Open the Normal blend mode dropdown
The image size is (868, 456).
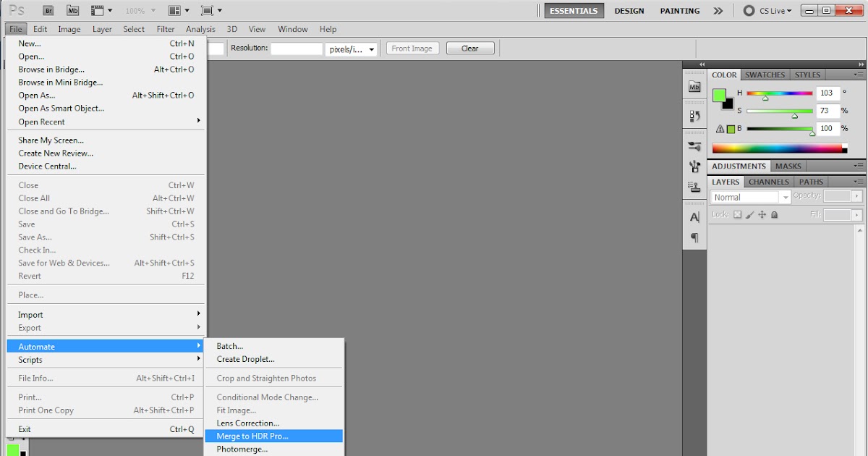tap(751, 197)
